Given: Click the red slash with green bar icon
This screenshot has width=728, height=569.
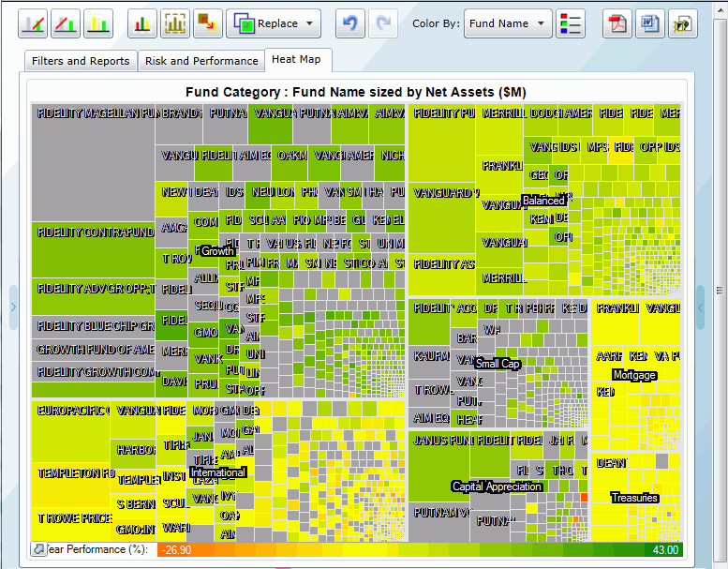Looking at the screenshot, I should pos(66,23).
